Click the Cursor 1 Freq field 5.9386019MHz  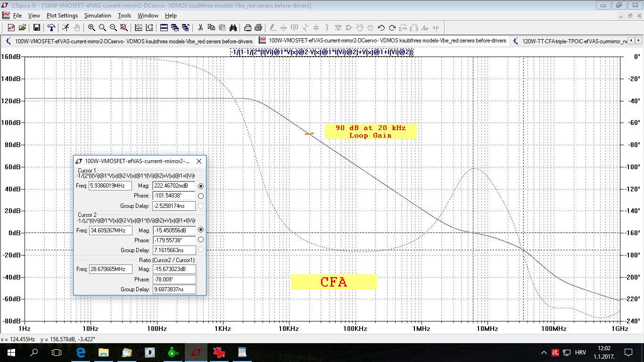tap(110, 186)
